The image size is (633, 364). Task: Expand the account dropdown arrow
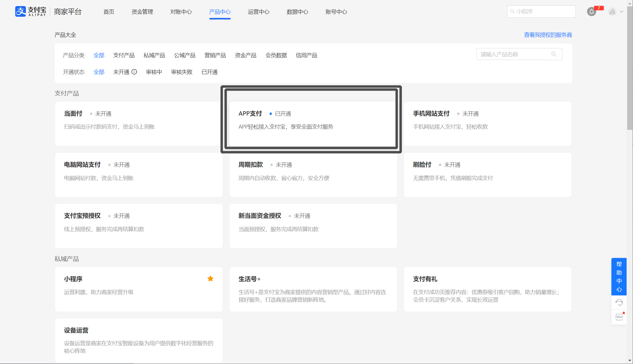point(621,12)
